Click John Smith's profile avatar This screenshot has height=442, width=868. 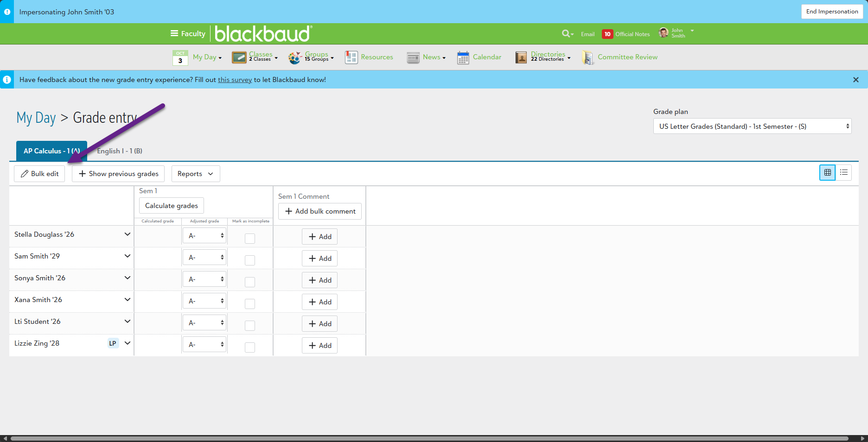pos(664,32)
